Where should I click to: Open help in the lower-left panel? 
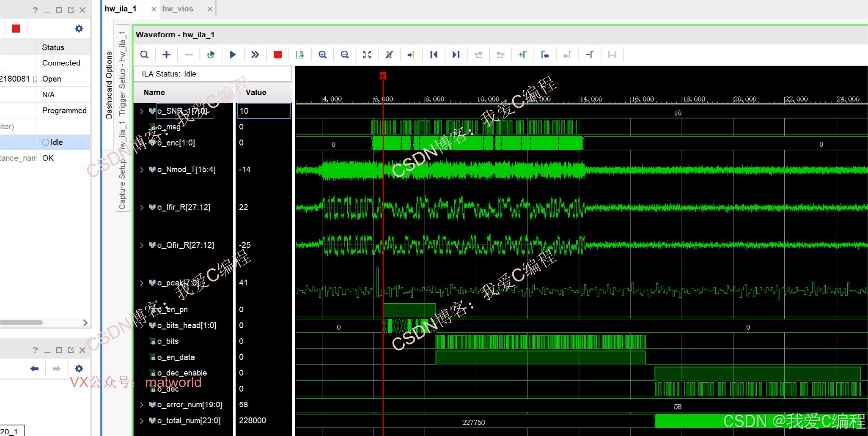click(35, 350)
